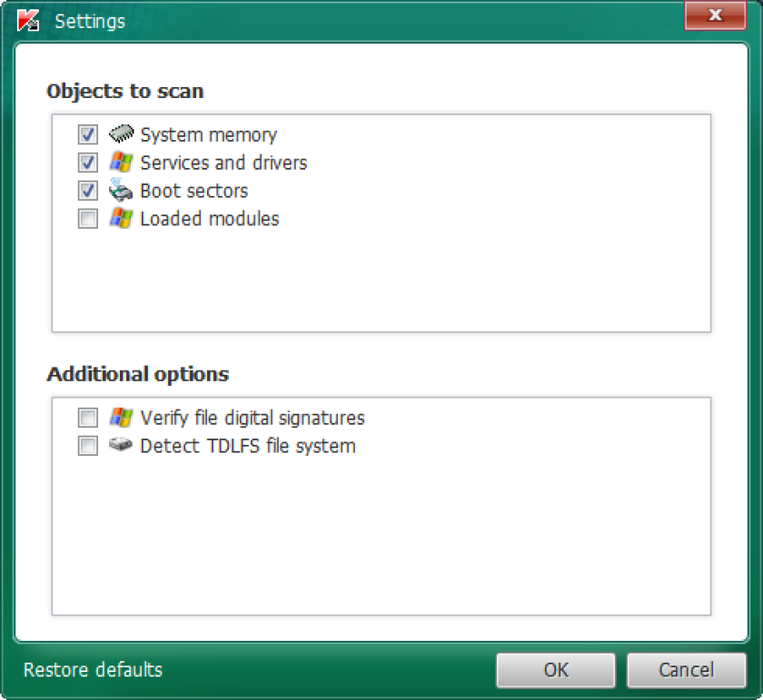Viewport: 763px width, 700px height.
Task: Dismiss the dialog with Cancel
Action: pyautogui.click(x=686, y=670)
